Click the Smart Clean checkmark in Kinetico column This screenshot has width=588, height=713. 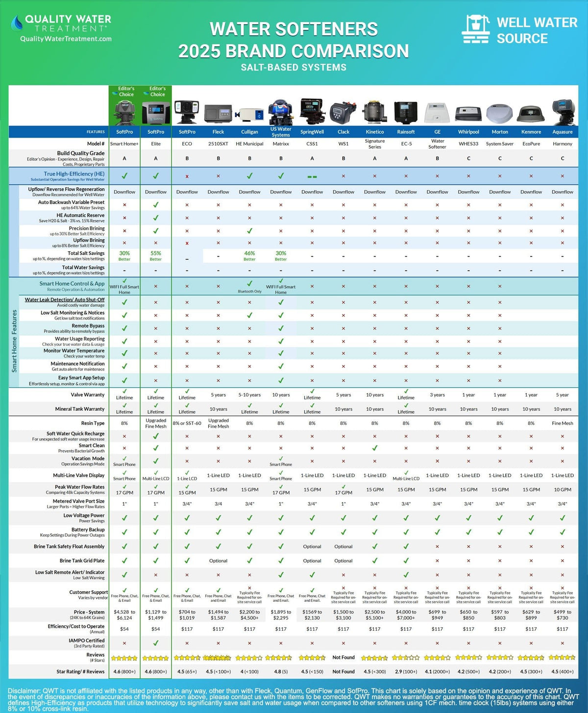click(375, 448)
